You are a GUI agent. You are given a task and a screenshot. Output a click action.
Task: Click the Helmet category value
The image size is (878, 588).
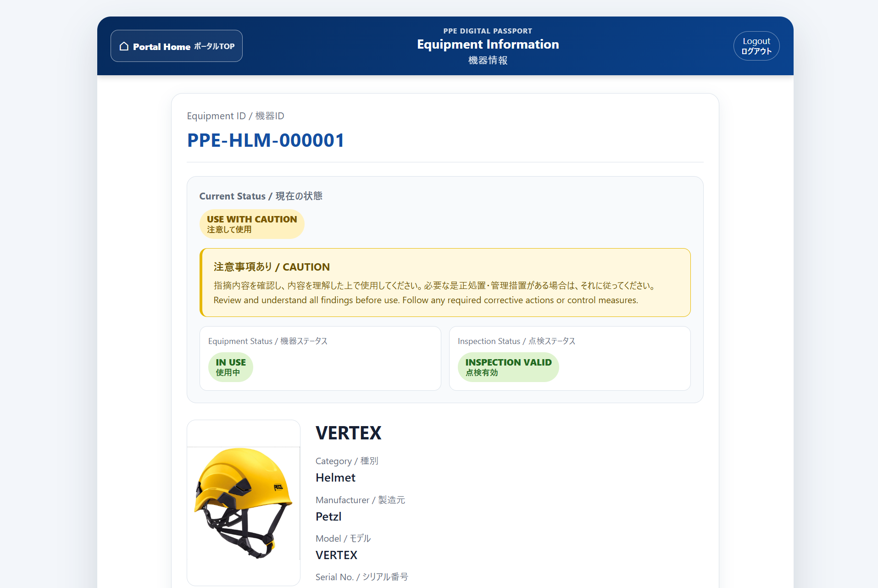click(335, 477)
